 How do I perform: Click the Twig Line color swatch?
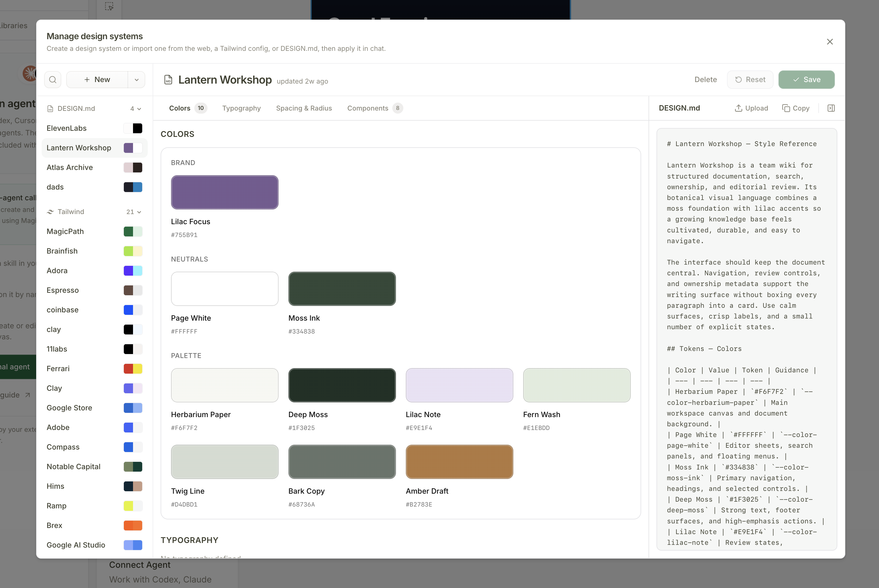(x=224, y=462)
